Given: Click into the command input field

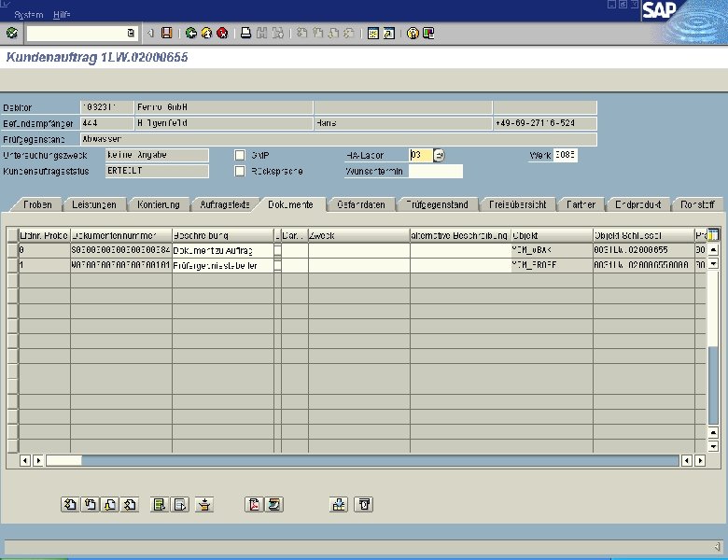Looking at the screenshot, I should 77,33.
